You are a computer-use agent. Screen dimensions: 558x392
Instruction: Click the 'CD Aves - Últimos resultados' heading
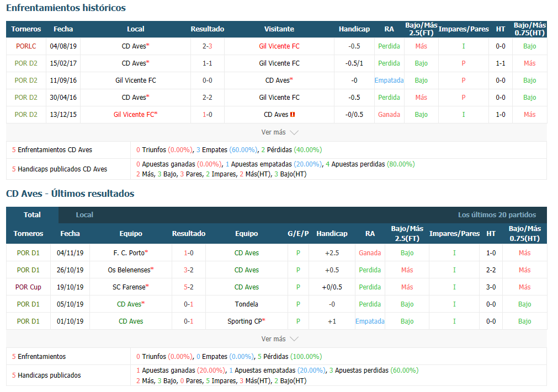point(70,194)
